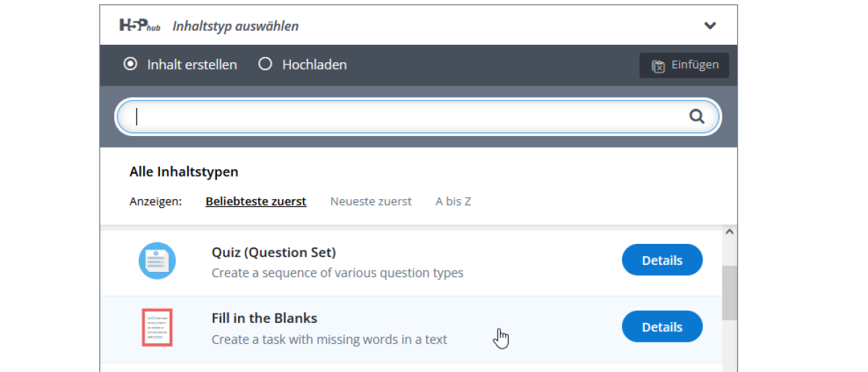Focus the content type search field
This screenshot has height=372, width=868.
[405, 117]
